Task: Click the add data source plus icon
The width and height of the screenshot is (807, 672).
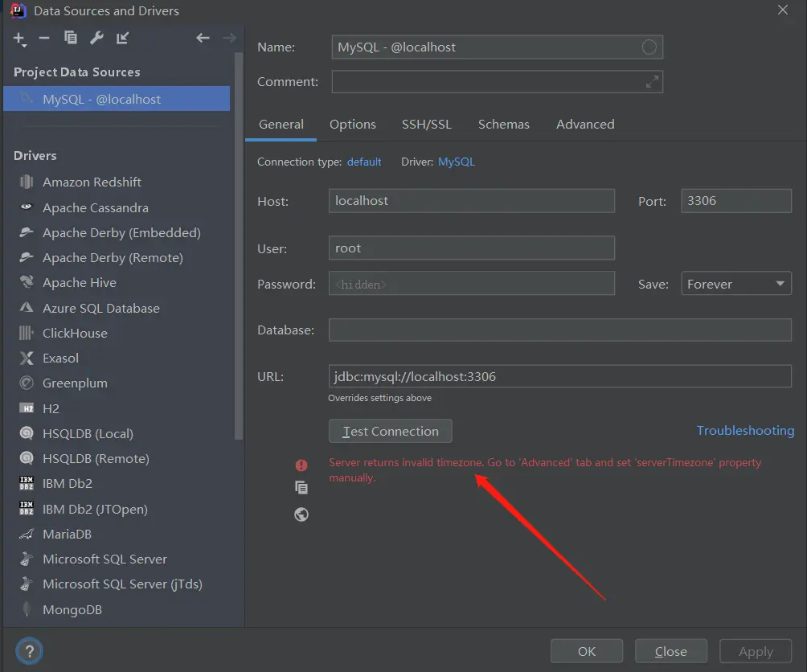Action: click(x=19, y=38)
